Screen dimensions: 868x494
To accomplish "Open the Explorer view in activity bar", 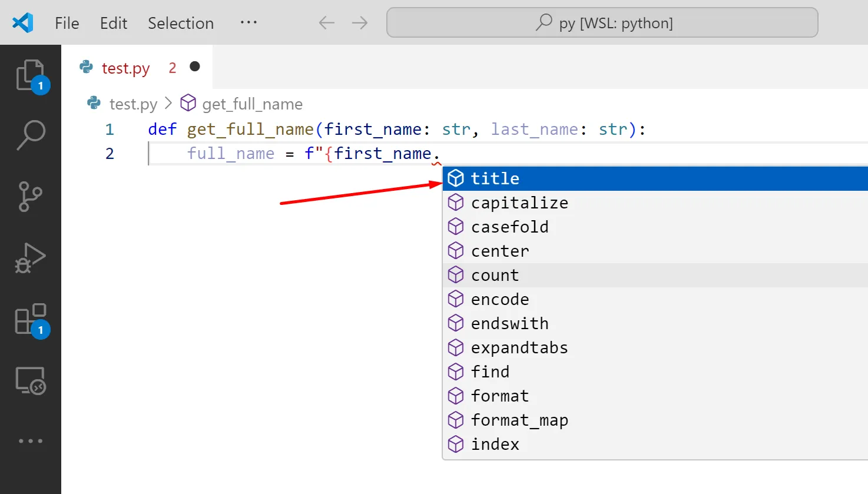I will tap(31, 75).
